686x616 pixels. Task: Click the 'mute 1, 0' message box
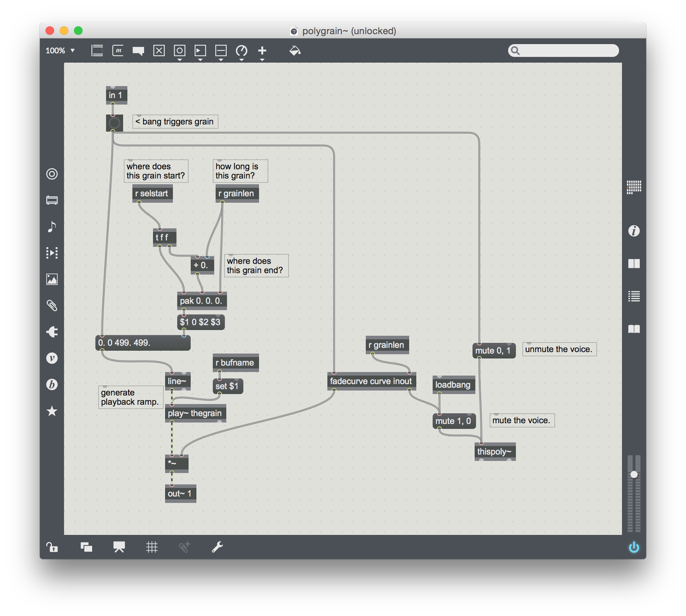click(x=454, y=421)
